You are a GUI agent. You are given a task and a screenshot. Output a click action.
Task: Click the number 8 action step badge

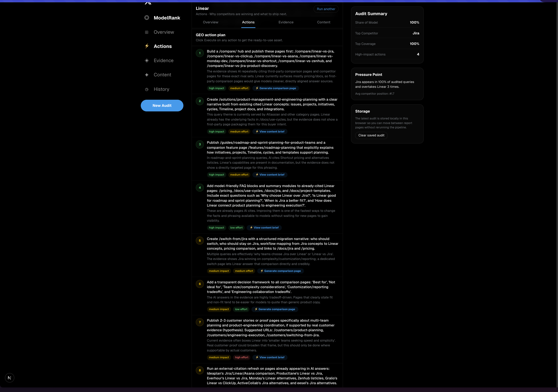[x=200, y=370]
